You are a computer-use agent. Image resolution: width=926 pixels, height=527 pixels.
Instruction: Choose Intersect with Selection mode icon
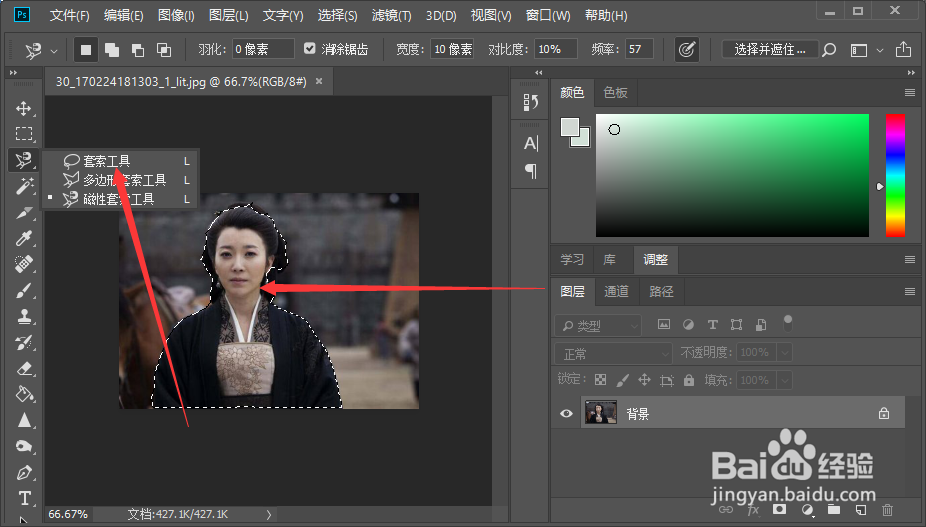coord(164,50)
